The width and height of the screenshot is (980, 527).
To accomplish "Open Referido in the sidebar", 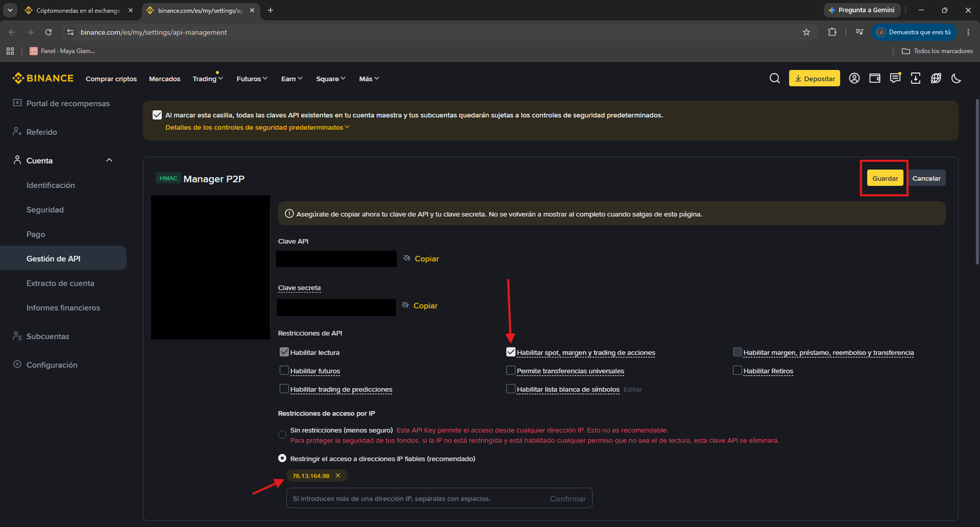I will coord(35,132).
